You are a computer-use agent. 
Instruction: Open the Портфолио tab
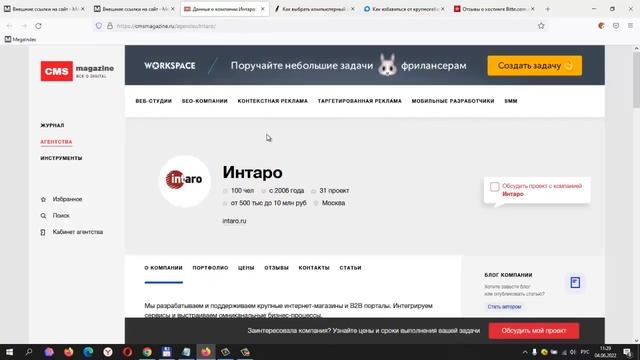click(x=210, y=268)
